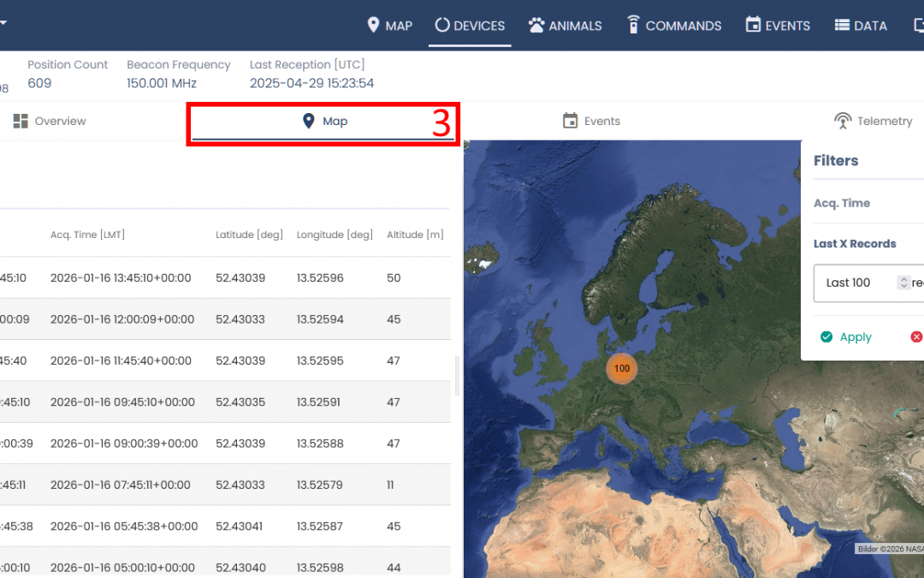924x578 pixels.
Task: Select the Map tab
Action: pos(325,122)
